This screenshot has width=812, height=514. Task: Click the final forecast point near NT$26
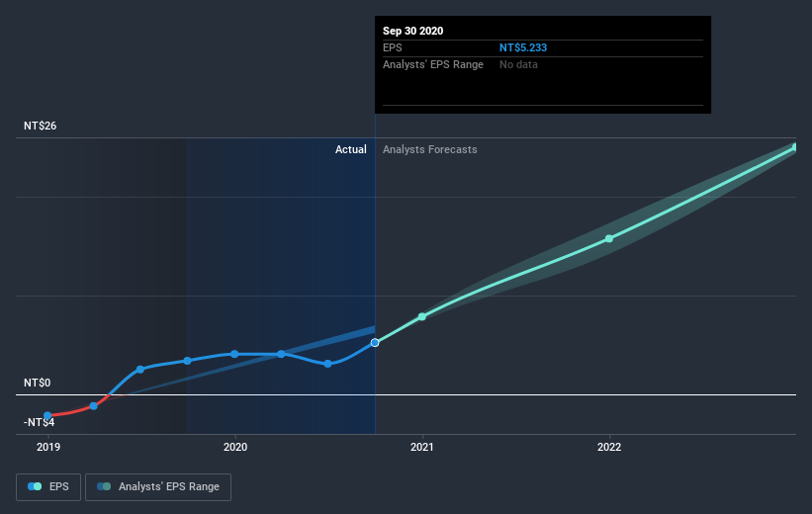(x=796, y=147)
